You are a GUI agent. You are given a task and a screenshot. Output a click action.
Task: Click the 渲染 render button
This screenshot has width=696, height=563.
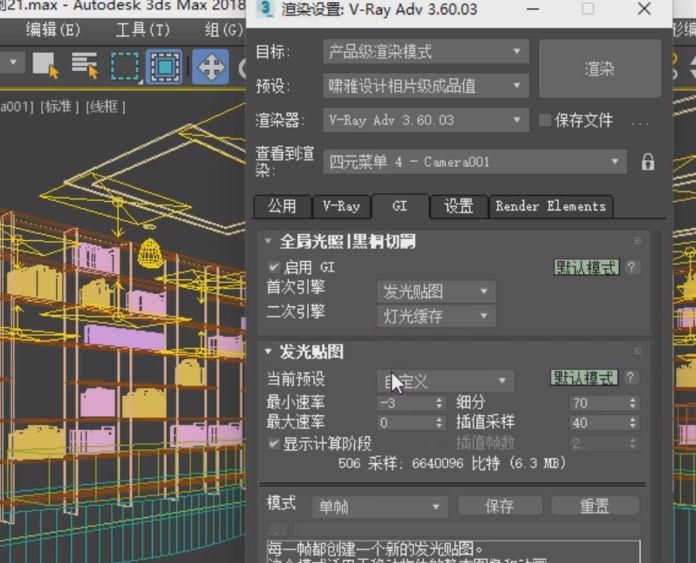(x=600, y=69)
